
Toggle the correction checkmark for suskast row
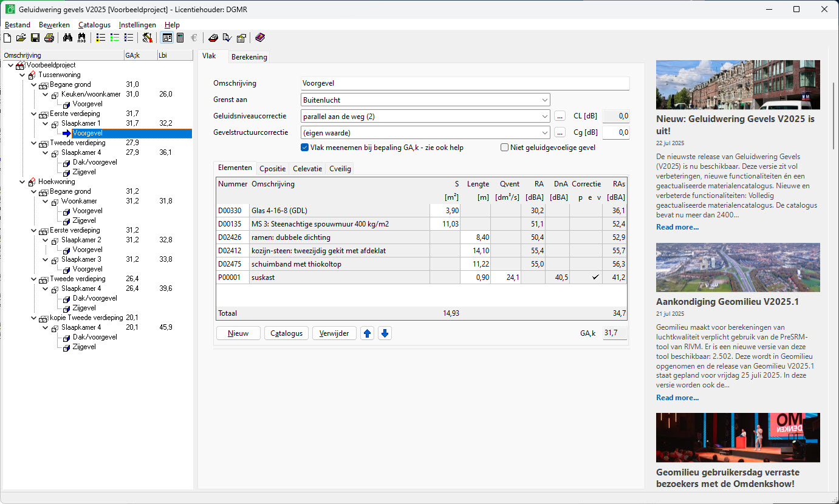596,278
